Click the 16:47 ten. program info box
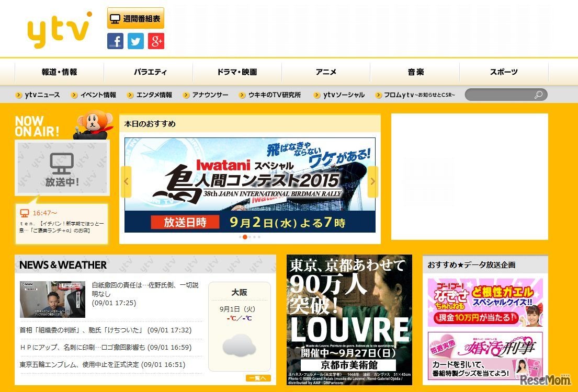This screenshot has width=578, height=392. click(62, 223)
